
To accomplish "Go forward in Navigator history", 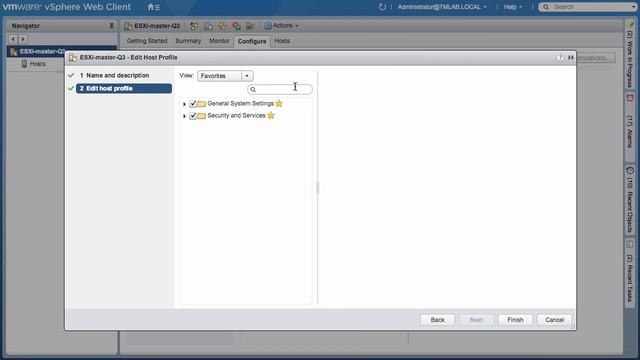I will point(23,39).
